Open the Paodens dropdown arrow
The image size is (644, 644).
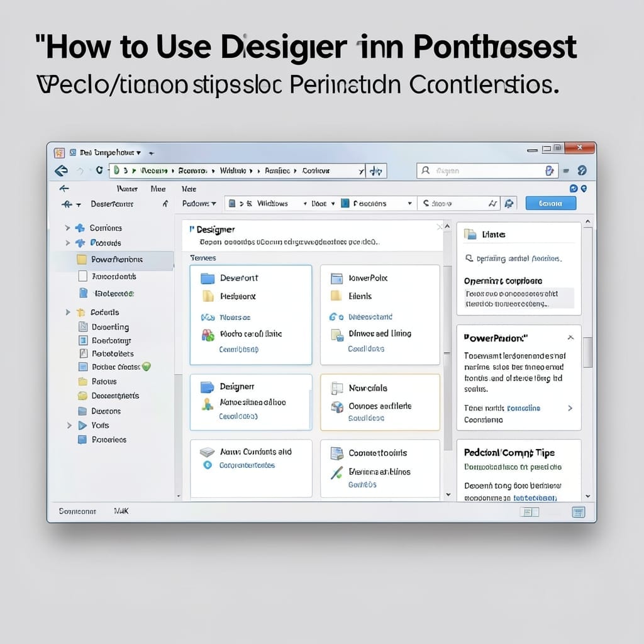(x=409, y=203)
